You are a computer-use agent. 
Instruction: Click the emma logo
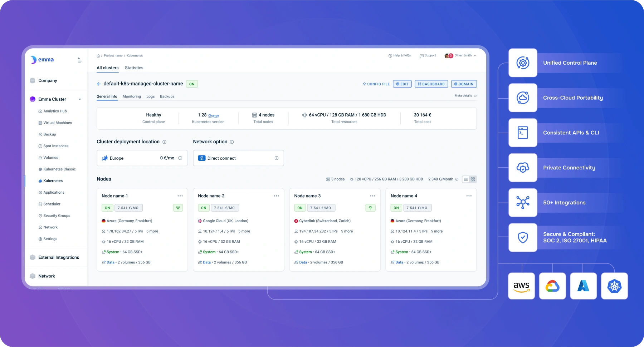[x=42, y=60]
